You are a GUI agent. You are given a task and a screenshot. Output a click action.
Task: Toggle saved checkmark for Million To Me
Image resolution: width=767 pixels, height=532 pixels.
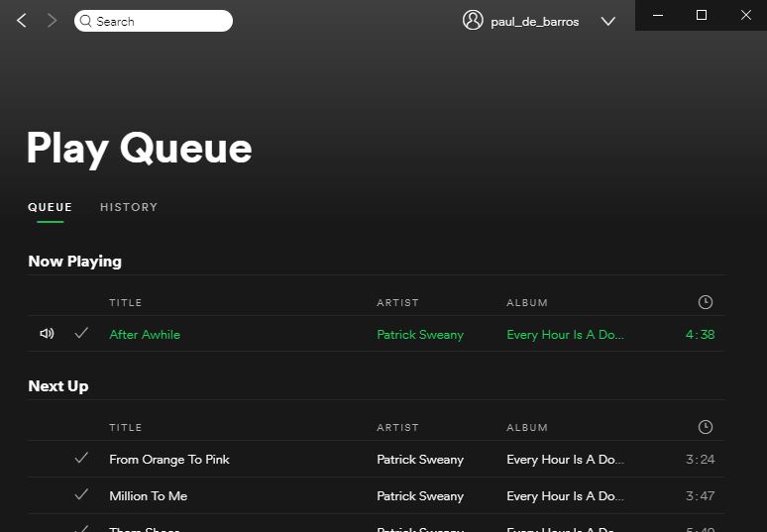(81, 495)
